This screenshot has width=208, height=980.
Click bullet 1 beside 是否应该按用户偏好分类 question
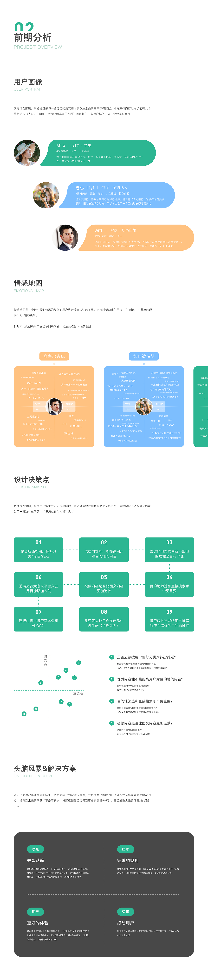point(112,657)
